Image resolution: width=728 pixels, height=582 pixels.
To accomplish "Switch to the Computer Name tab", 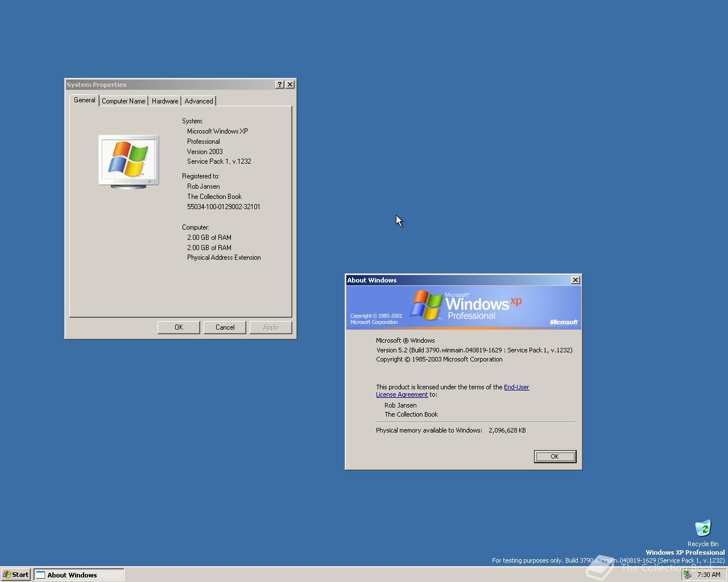I will [123, 101].
